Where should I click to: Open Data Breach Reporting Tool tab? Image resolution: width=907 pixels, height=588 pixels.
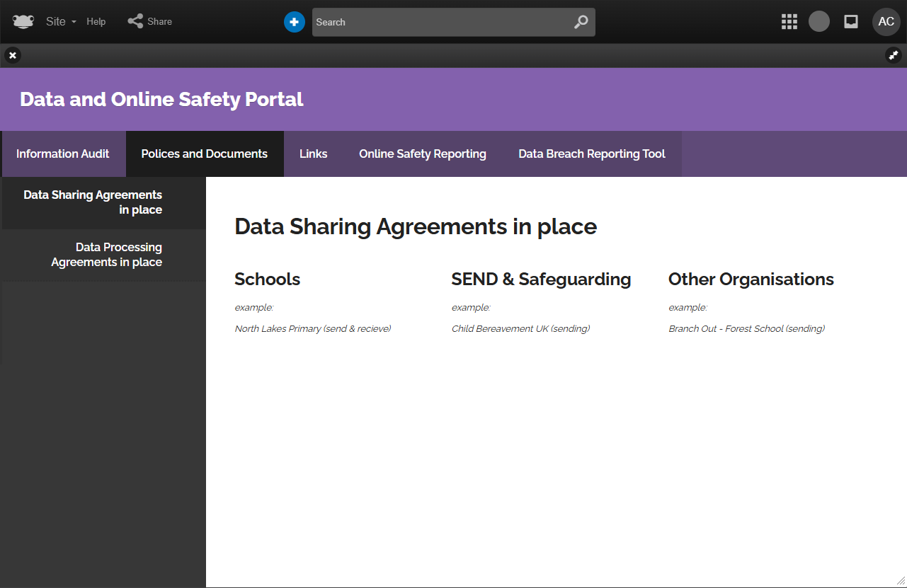[x=592, y=154]
